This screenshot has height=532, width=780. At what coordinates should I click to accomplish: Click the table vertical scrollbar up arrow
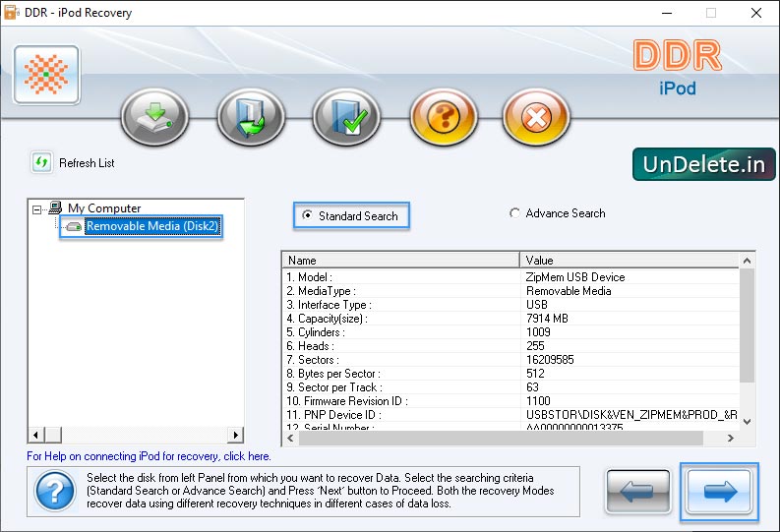[747, 261]
